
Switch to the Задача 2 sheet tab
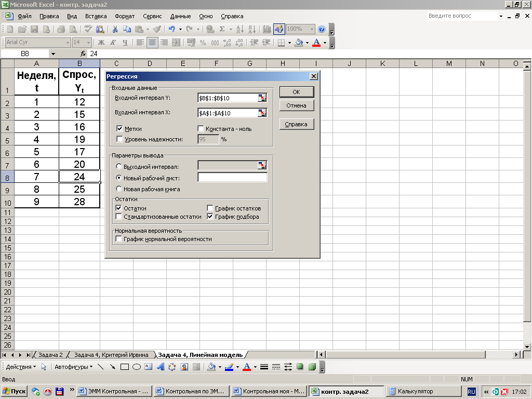click(x=50, y=355)
